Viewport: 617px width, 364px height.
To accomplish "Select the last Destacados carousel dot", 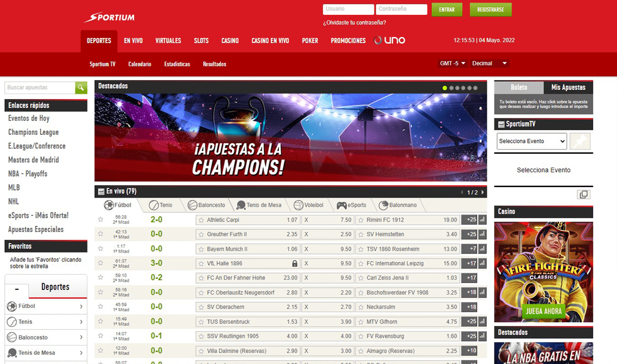I will tap(475, 88).
